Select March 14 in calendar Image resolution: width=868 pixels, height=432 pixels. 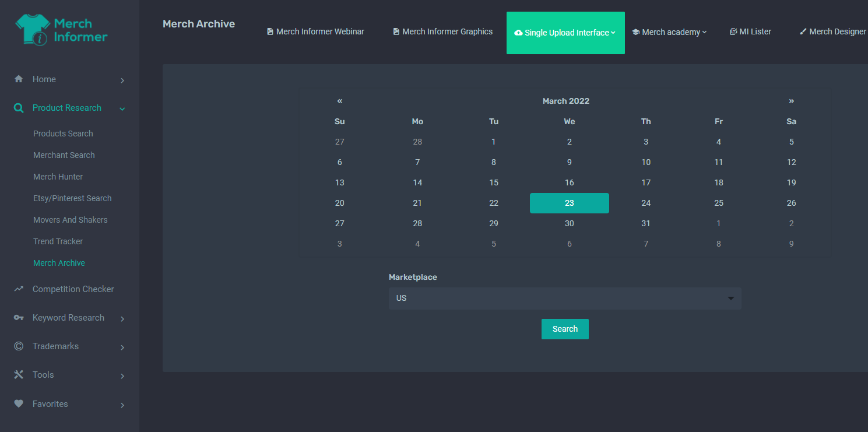click(417, 182)
